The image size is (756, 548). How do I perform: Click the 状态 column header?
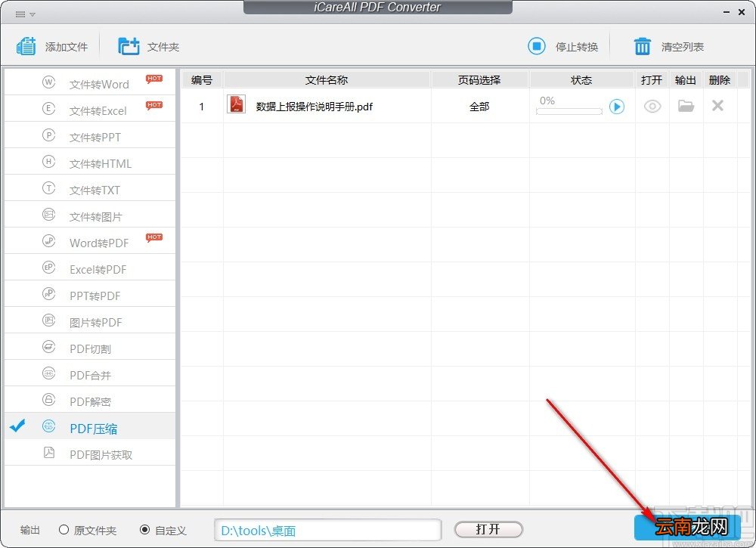(x=581, y=80)
